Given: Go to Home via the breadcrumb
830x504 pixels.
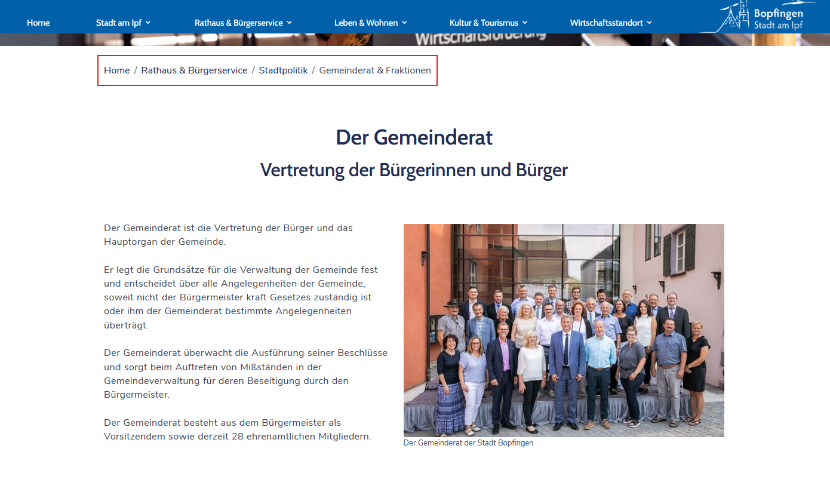Looking at the screenshot, I should (x=116, y=70).
